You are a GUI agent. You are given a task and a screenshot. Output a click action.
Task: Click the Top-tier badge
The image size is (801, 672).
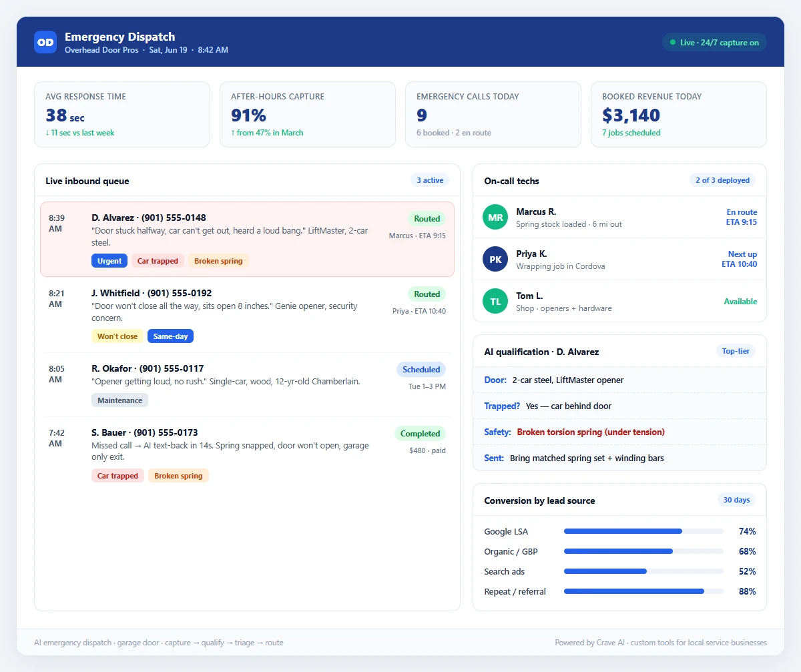point(736,351)
